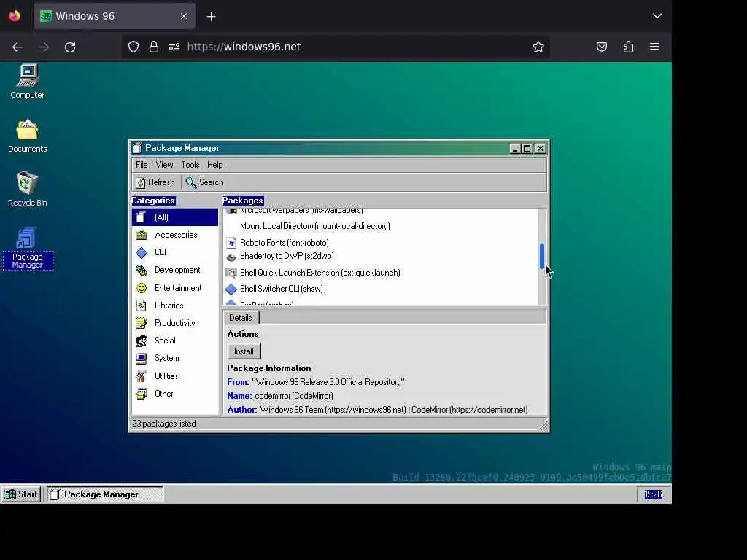Screen dimensions: 747x560
Task: Click the Save to Pocket icon
Action: pyautogui.click(x=602, y=47)
